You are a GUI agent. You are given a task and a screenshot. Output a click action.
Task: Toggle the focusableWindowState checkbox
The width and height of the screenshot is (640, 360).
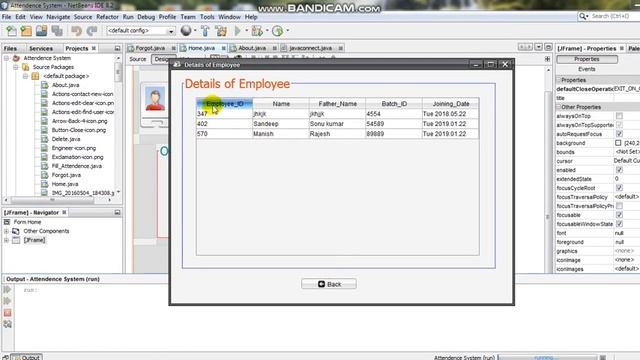point(619,224)
